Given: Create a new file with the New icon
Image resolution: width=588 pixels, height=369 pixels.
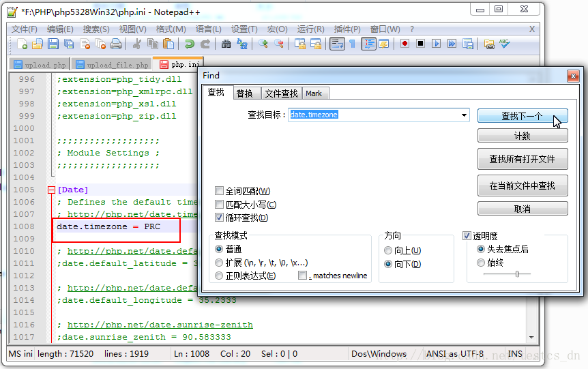Looking at the screenshot, I should [x=22, y=44].
